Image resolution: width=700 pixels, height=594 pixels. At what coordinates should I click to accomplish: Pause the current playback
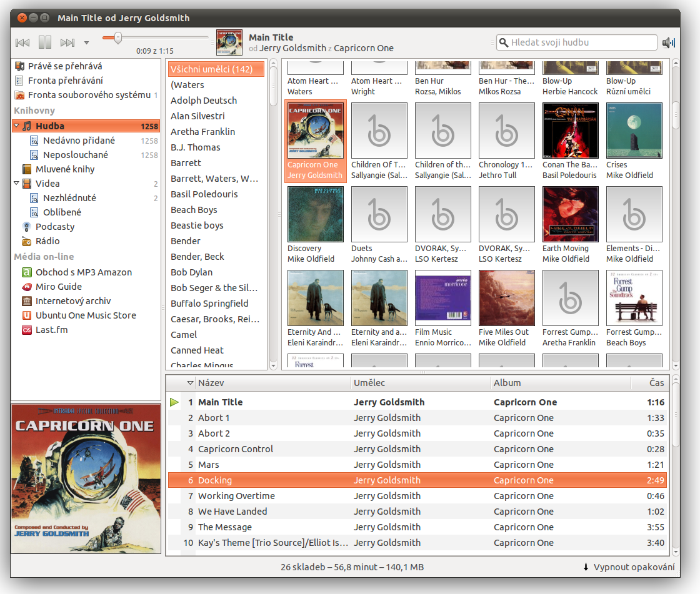(x=44, y=42)
